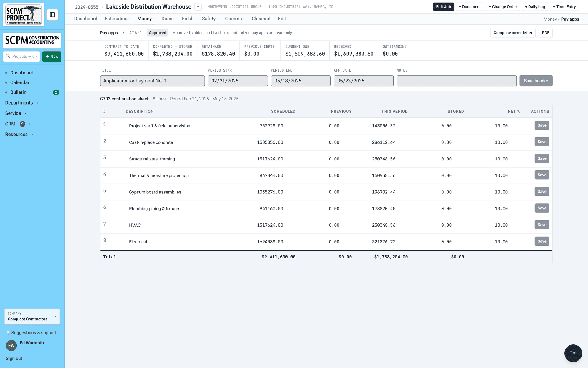Viewport: 588px width, 368px height.
Task: Click the Projects search box
Action: [x=21, y=56]
